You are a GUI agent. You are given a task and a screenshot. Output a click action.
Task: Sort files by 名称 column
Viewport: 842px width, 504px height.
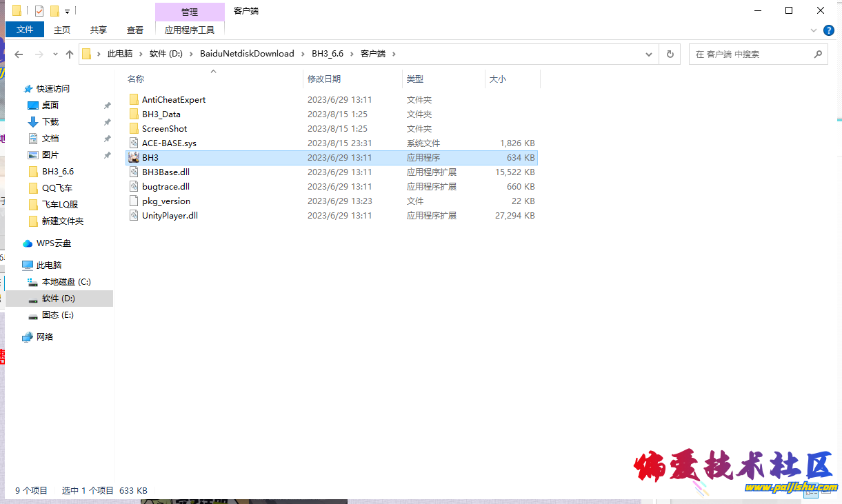tap(136, 79)
